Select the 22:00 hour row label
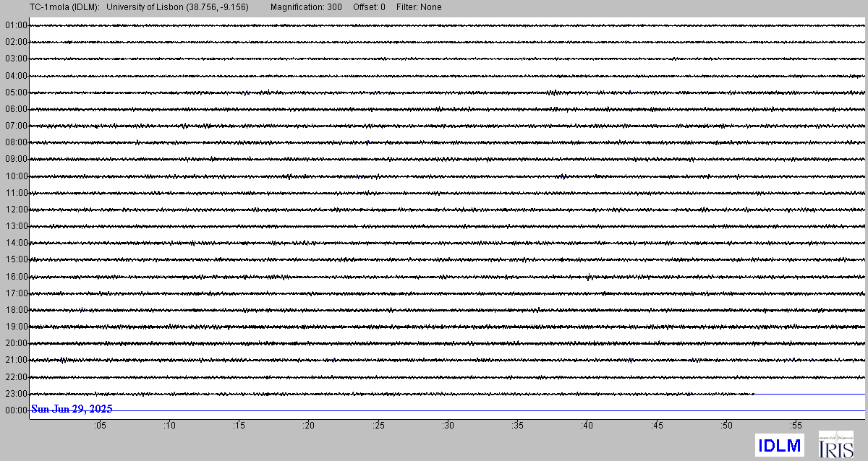 16,377
